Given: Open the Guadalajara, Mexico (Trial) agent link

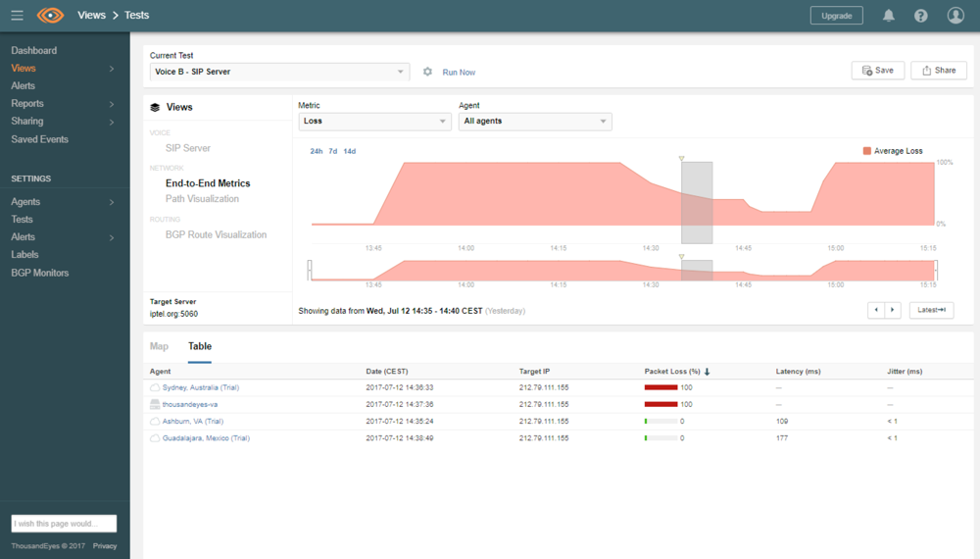Looking at the screenshot, I should point(206,438).
